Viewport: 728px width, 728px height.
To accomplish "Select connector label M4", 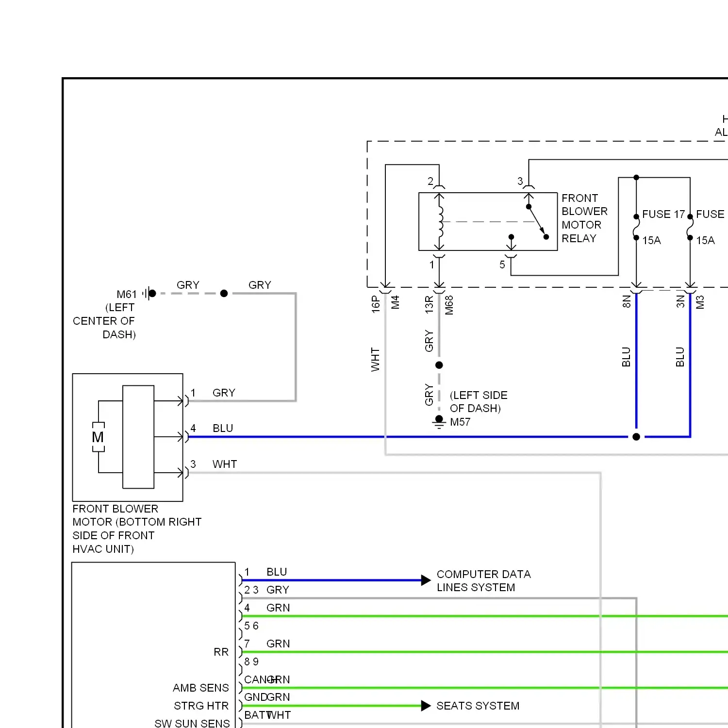I will [x=395, y=302].
